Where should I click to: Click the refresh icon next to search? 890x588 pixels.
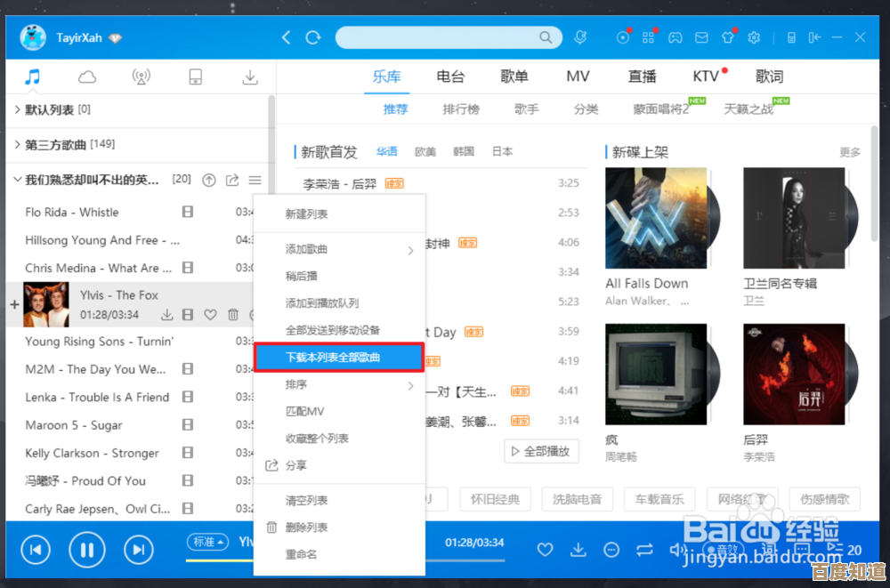click(313, 37)
